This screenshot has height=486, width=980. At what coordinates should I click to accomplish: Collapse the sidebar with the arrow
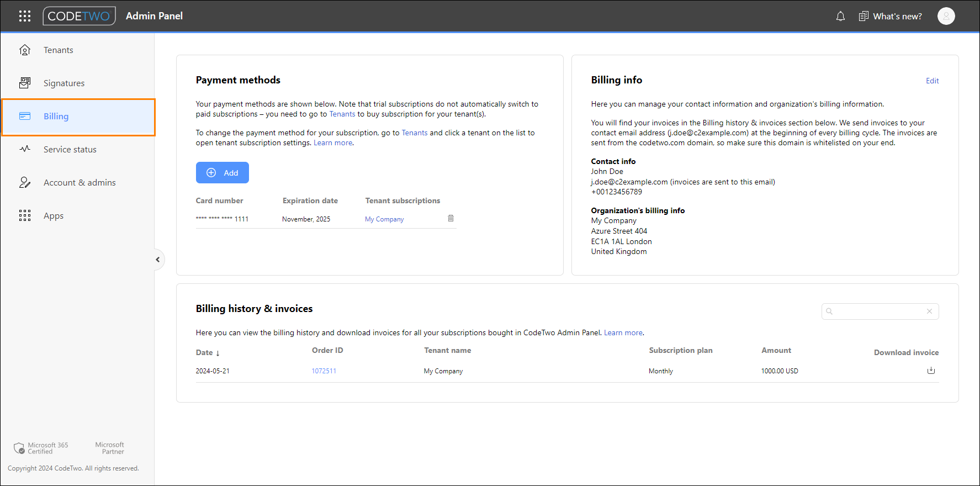pos(158,260)
